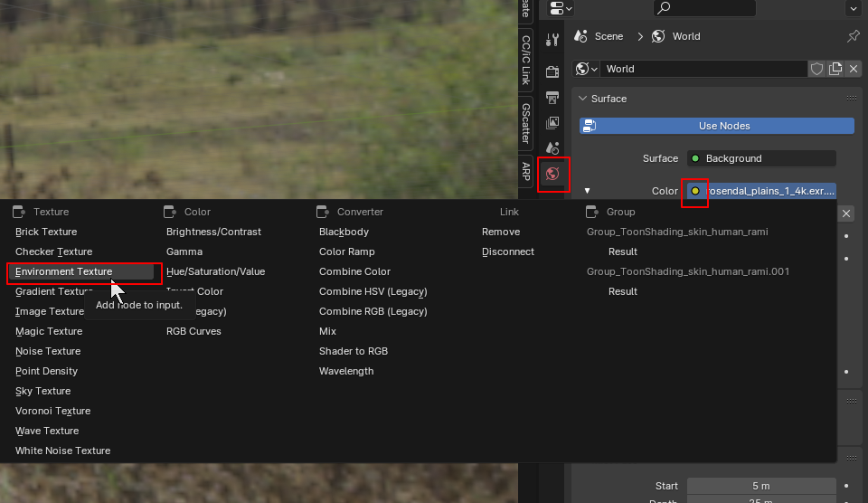Viewport: 868px width, 503px height.
Task: Select White Noise Texture
Action: point(62,451)
